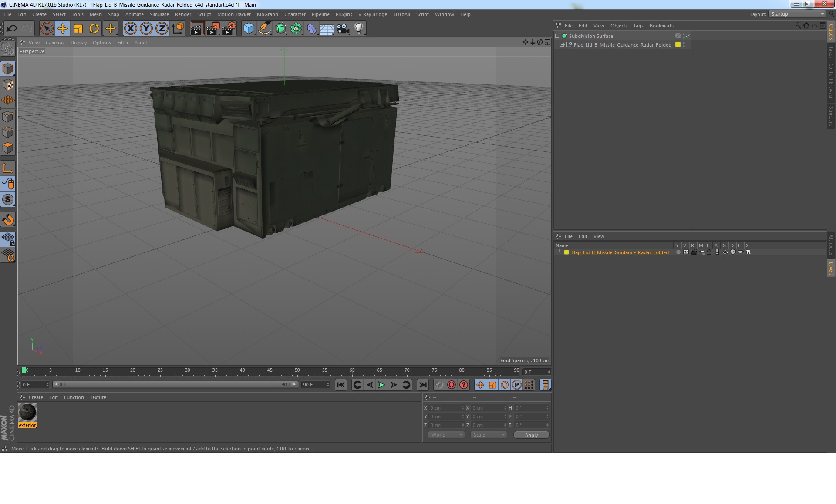
Task: Activate the Scale tool
Action: (x=78, y=29)
